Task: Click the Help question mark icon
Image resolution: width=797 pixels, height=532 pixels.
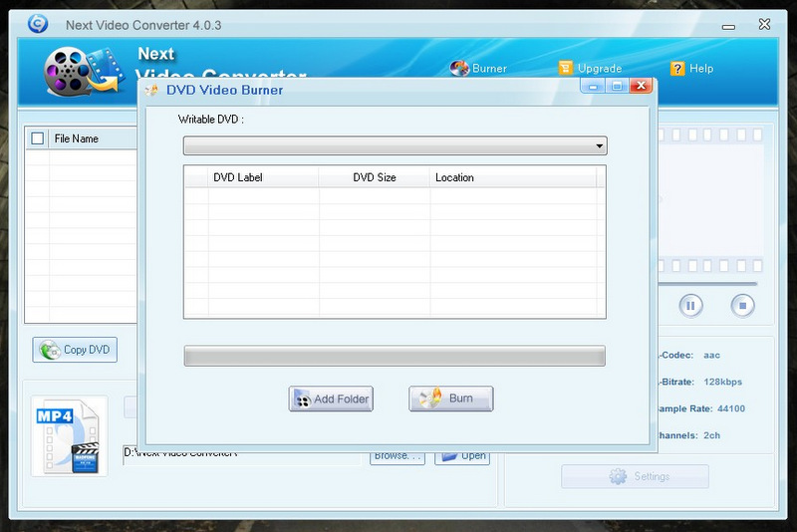Action: point(677,68)
